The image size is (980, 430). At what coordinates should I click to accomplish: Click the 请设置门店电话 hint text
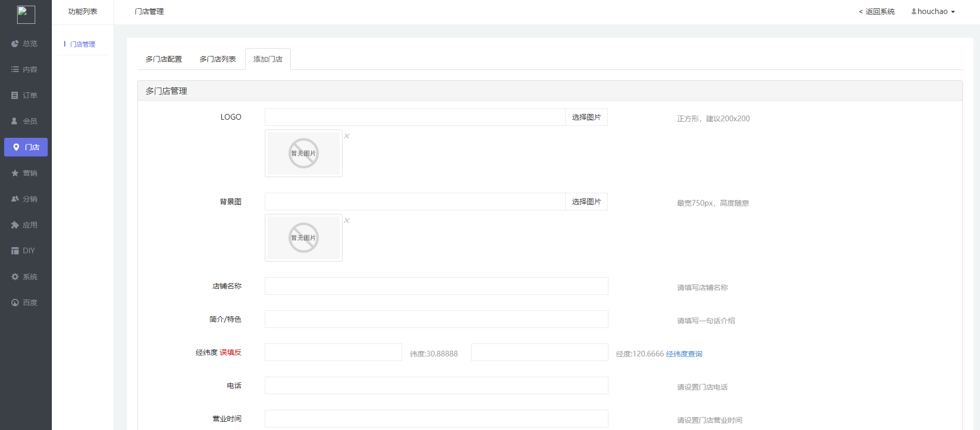[702, 387]
